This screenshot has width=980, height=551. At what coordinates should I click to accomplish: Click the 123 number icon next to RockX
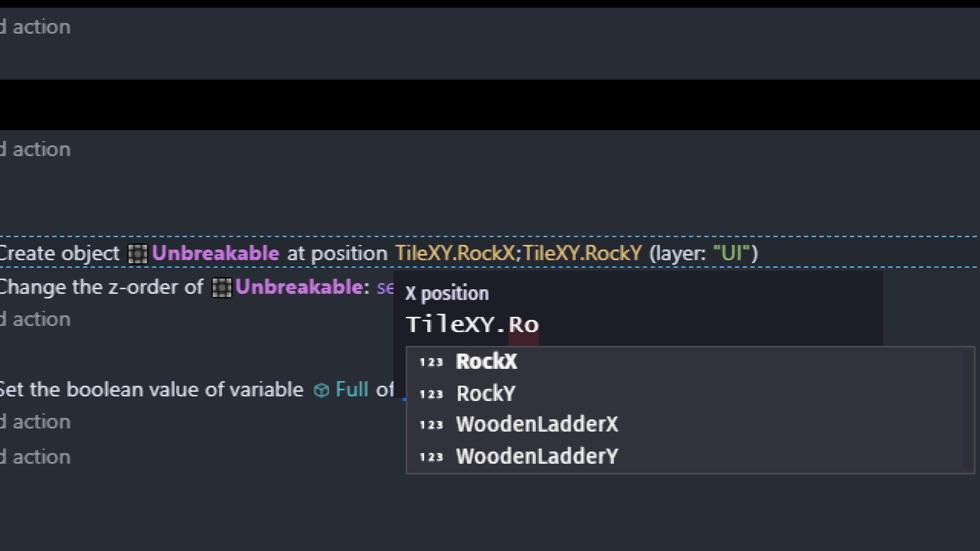(x=431, y=362)
